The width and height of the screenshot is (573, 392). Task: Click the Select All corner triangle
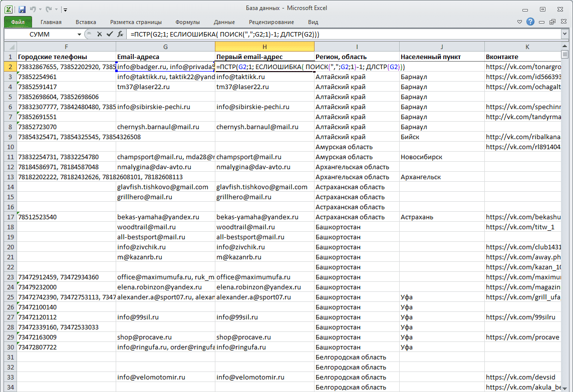click(10, 47)
